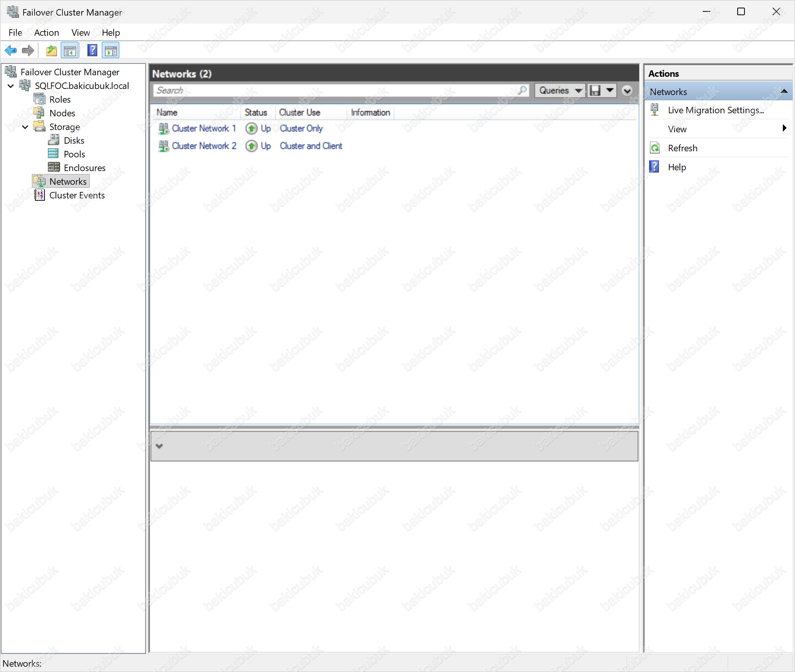Click the blue Help toolbar icon
Image resolution: width=795 pixels, height=672 pixels.
coord(92,50)
